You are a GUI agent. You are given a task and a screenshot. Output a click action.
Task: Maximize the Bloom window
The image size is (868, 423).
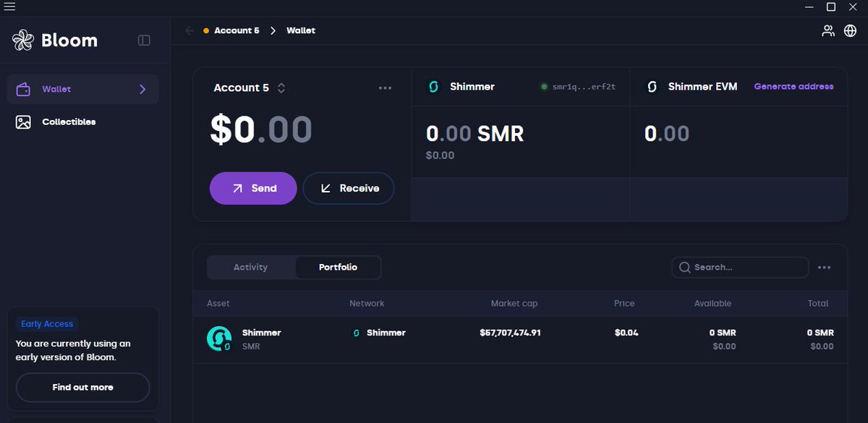[x=831, y=7]
